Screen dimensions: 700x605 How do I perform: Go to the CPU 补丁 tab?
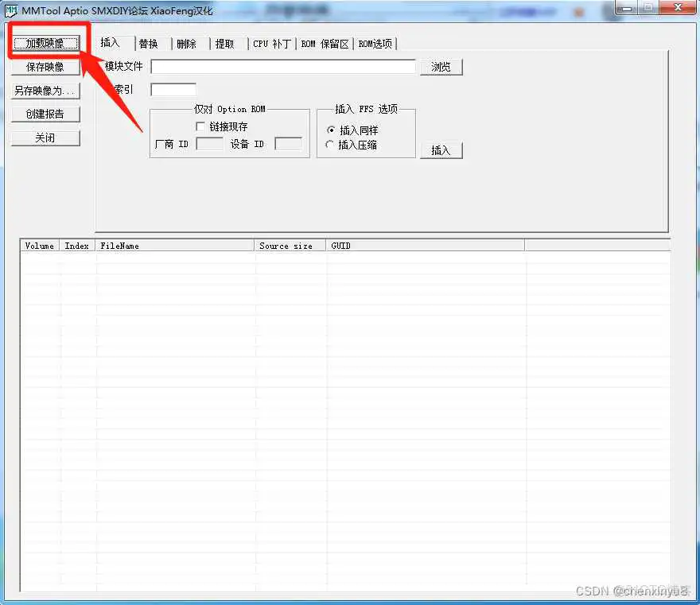click(x=272, y=44)
